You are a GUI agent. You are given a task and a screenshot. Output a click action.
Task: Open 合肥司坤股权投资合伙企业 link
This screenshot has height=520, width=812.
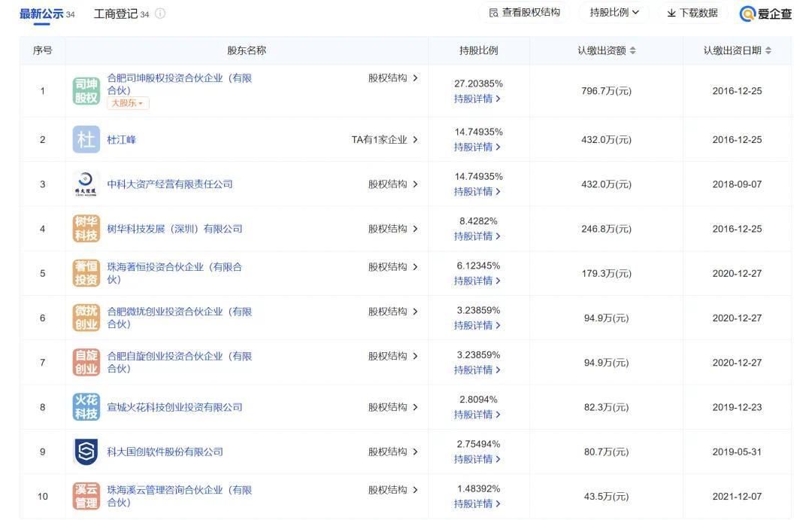(179, 84)
